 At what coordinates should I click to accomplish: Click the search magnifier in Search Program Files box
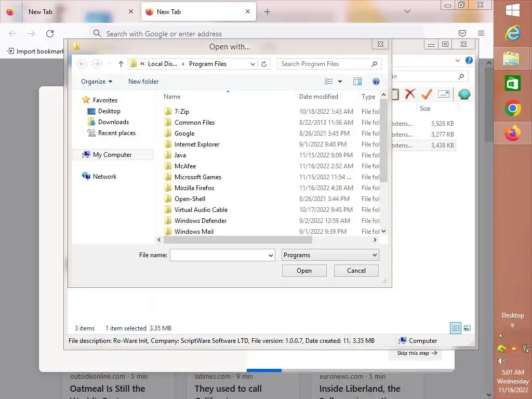(x=374, y=64)
